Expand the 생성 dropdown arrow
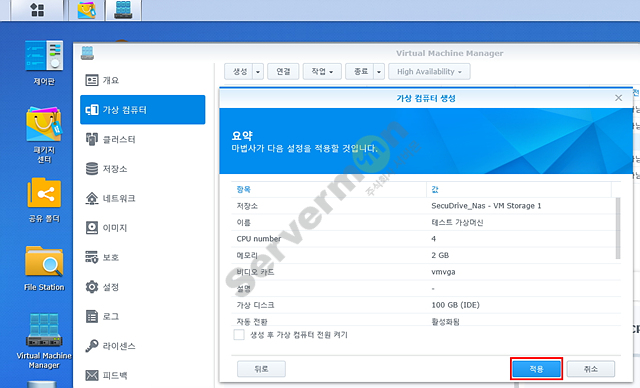640x388 pixels. click(x=258, y=72)
